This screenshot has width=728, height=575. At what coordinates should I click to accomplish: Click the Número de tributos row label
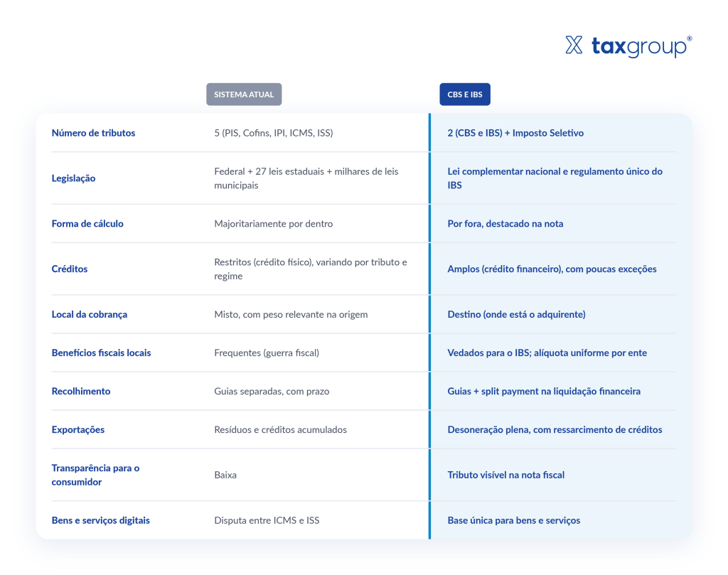(x=93, y=133)
